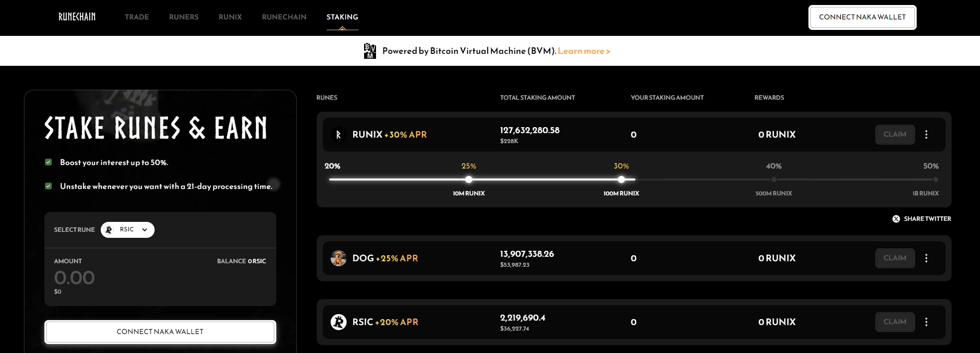The image size is (980, 353).
Task: Click the RUNIX rune icon
Action: point(338,135)
